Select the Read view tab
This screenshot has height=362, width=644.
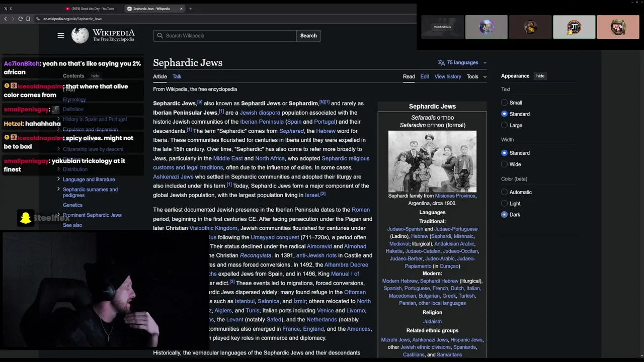pos(409,76)
